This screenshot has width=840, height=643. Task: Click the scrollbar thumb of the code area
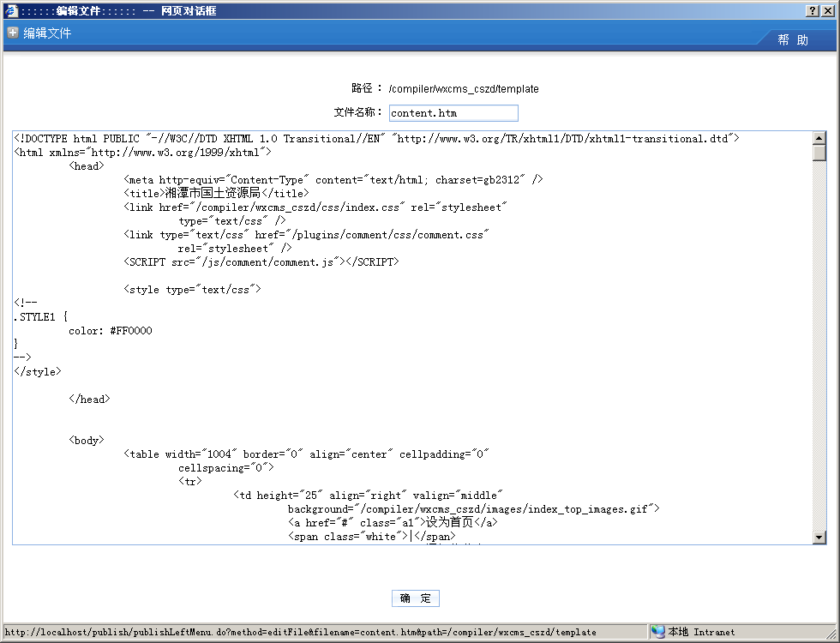pyautogui.click(x=819, y=153)
